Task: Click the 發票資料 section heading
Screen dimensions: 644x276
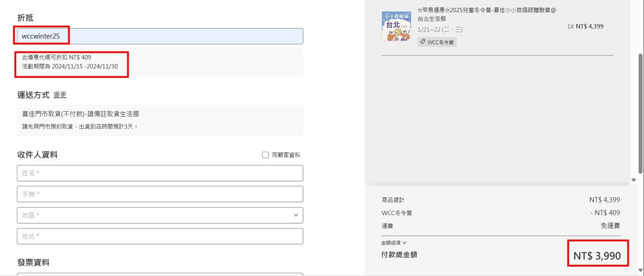Action: coord(33,262)
